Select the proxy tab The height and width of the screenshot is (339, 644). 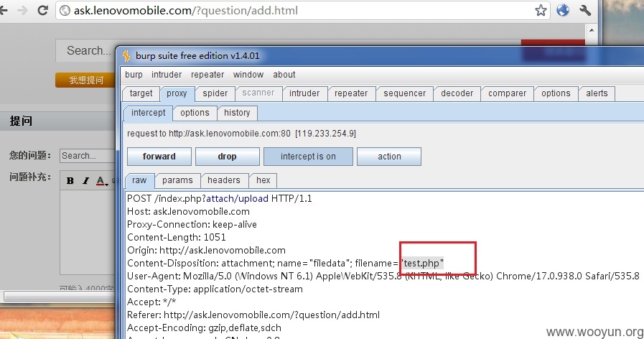click(177, 93)
